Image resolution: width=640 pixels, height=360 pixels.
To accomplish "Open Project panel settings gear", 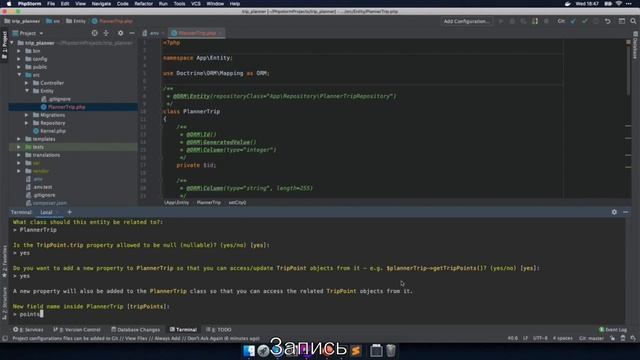I will tap(120, 33).
